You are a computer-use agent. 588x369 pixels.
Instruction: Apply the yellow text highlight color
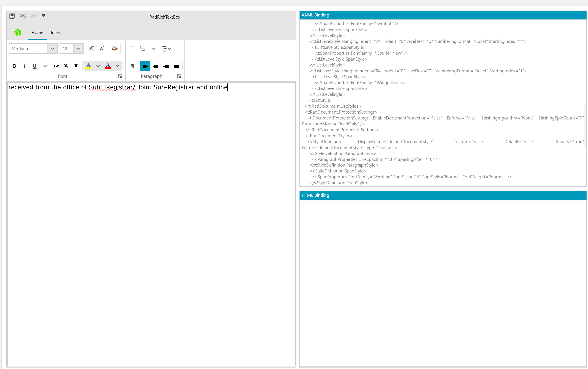click(89, 66)
